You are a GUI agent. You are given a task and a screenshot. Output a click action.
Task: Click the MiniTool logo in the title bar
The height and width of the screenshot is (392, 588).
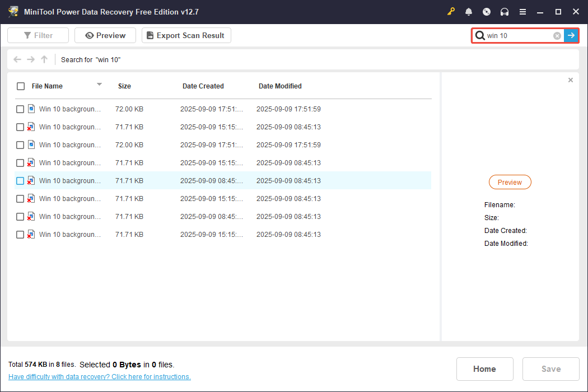[13, 11]
